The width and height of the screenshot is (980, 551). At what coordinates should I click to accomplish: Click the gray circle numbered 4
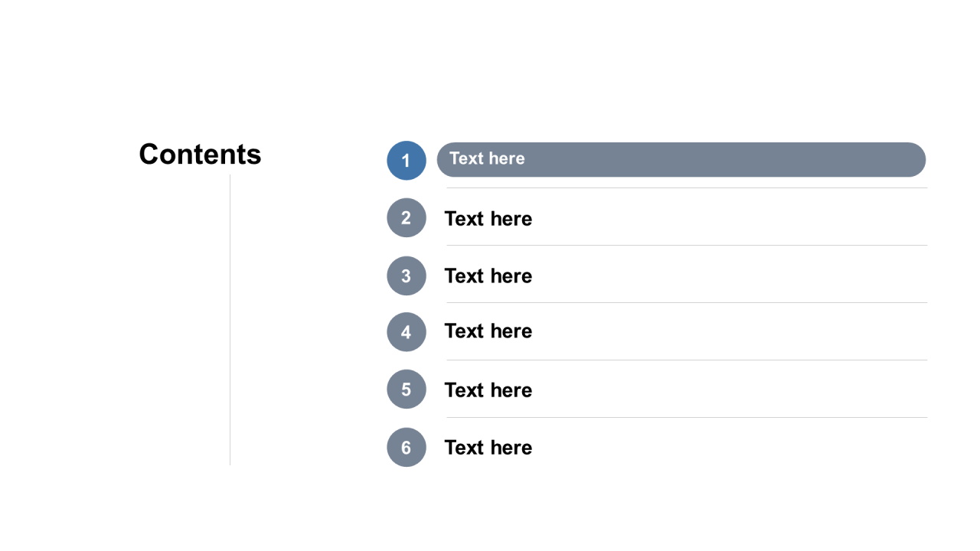click(407, 332)
